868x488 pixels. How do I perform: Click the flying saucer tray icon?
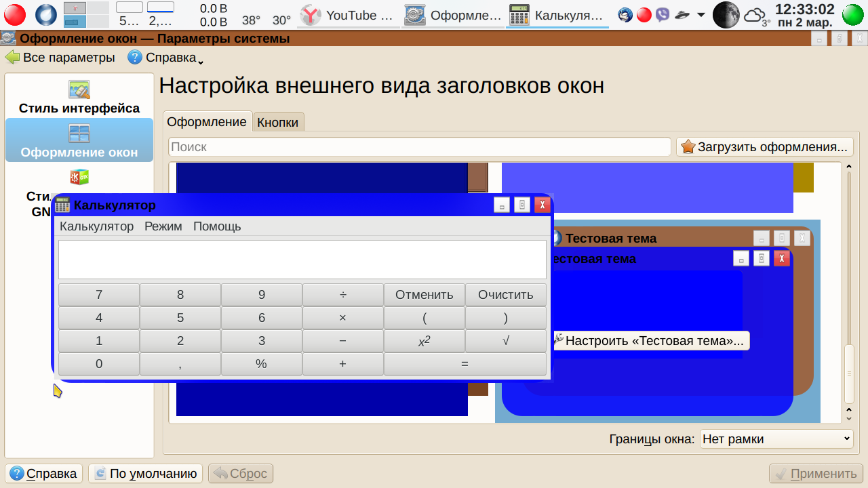pyautogui.click(x=682, y=15)
